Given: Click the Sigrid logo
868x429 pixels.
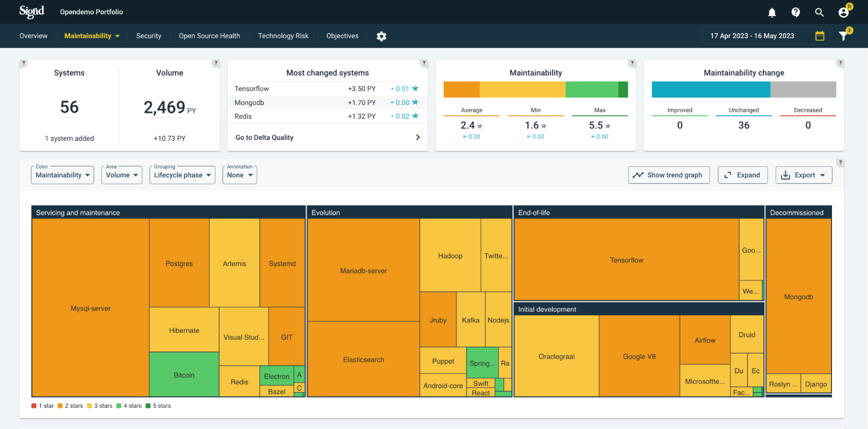Looking at the screenshot, I should [32, 12].
